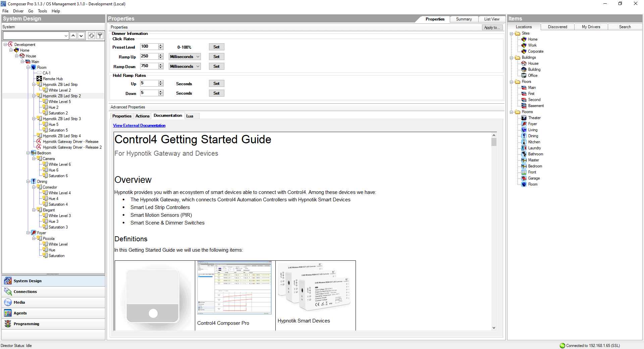Viewport: 644px width, 349px height.
Task: Select Hue 4 under Comedor
Action: coord(53,199)
